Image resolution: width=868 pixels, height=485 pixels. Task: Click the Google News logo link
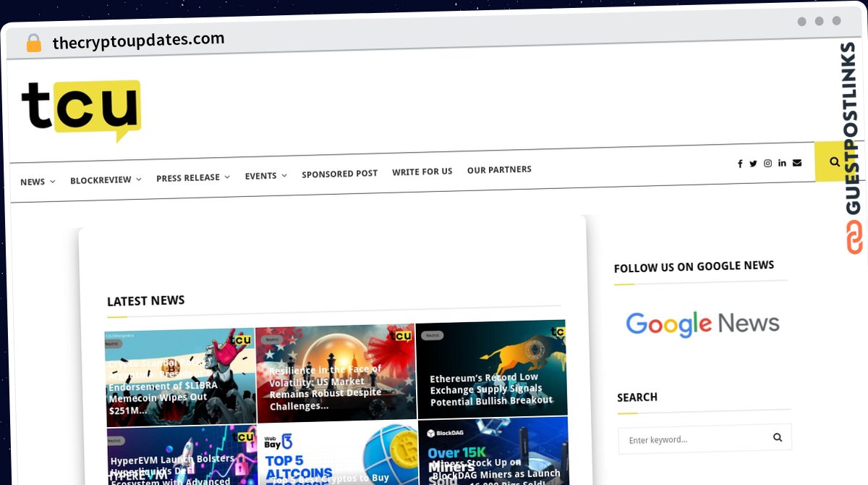(703, 323)
